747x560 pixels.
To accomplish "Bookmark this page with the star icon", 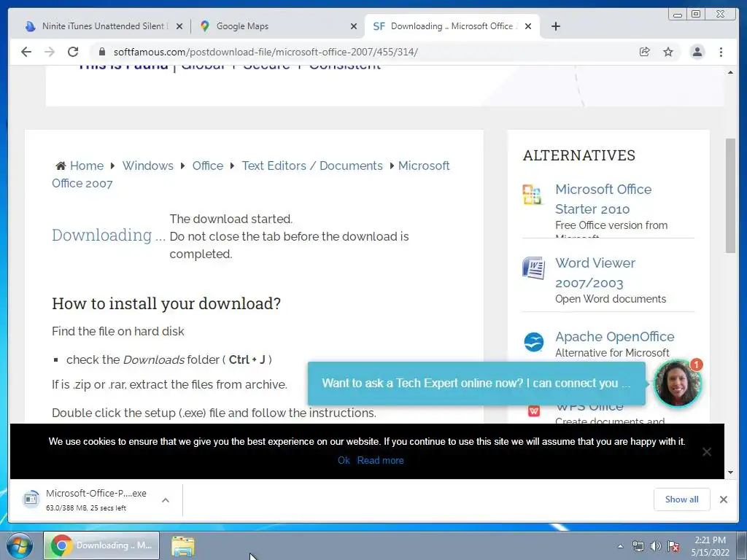I will (668, 52).
